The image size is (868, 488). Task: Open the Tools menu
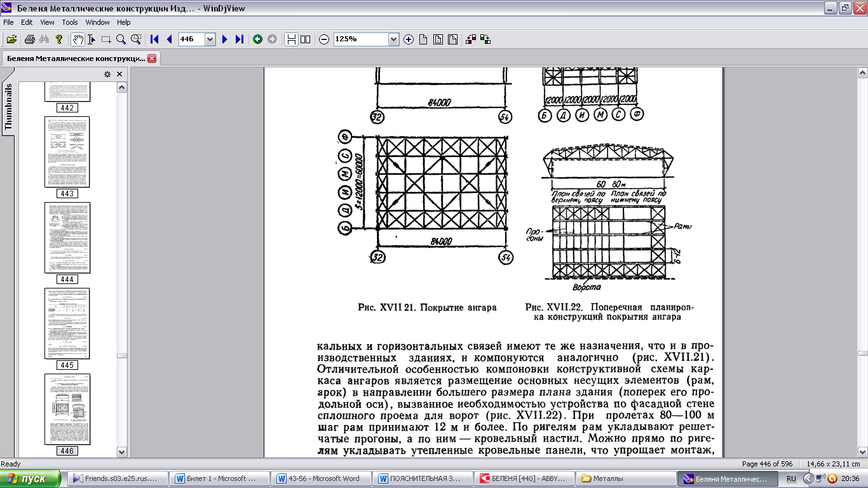coord(70,22)
